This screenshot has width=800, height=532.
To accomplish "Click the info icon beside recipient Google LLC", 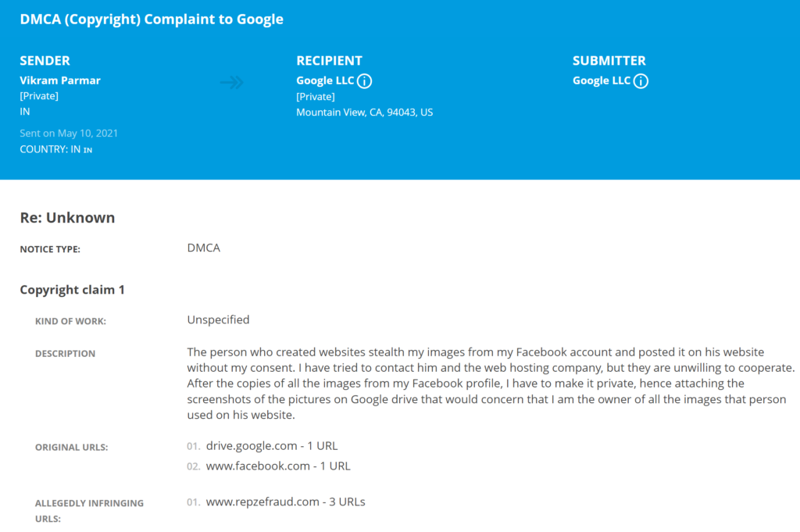I will tap(364, 81).
